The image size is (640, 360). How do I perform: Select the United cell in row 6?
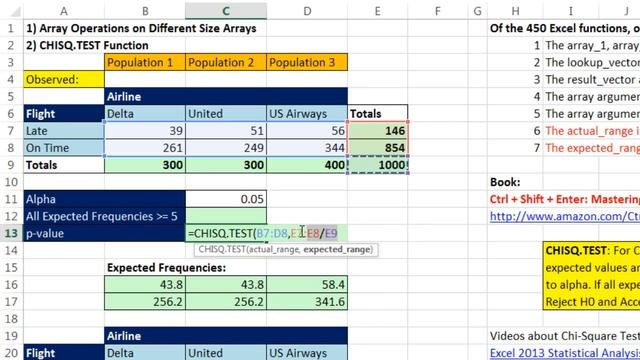tap(226, 114)
